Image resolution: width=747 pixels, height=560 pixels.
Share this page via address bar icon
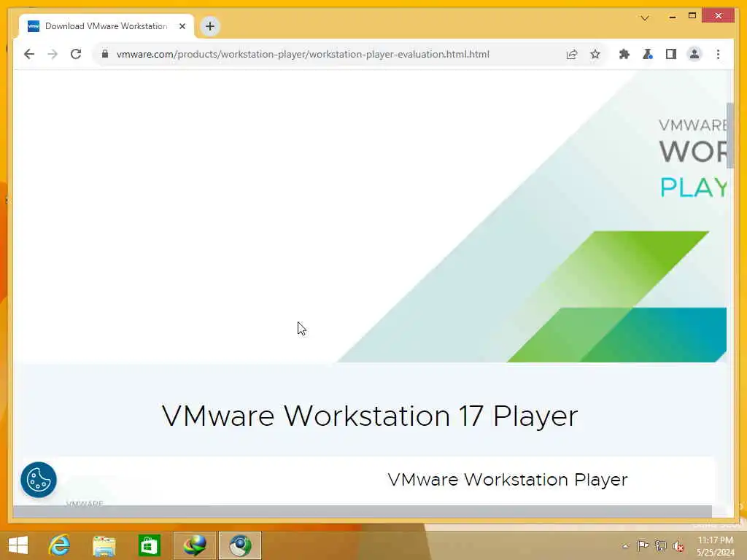pyautogui.click(x=572, y=54)
